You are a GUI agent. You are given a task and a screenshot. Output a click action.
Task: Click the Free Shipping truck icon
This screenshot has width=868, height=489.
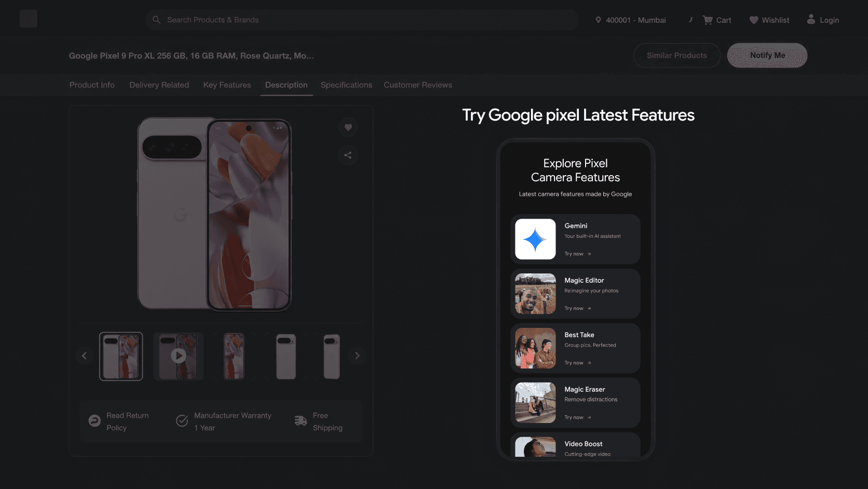[301, 421]
